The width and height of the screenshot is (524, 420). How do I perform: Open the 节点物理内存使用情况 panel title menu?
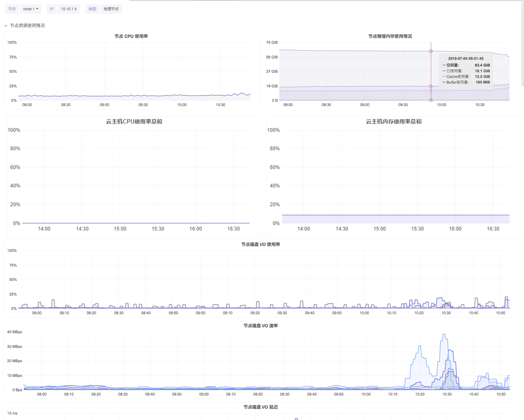coord(390,36)
